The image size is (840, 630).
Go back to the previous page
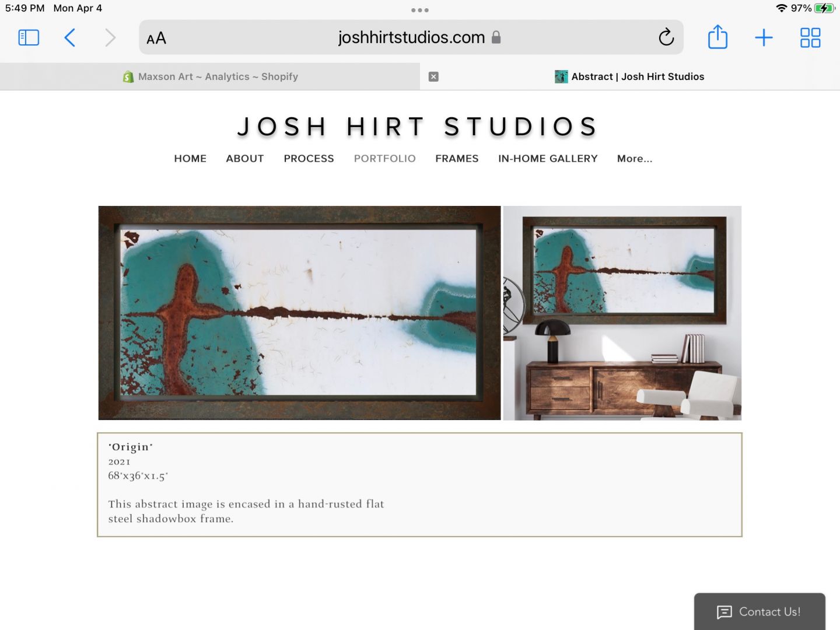click(69, 38)
